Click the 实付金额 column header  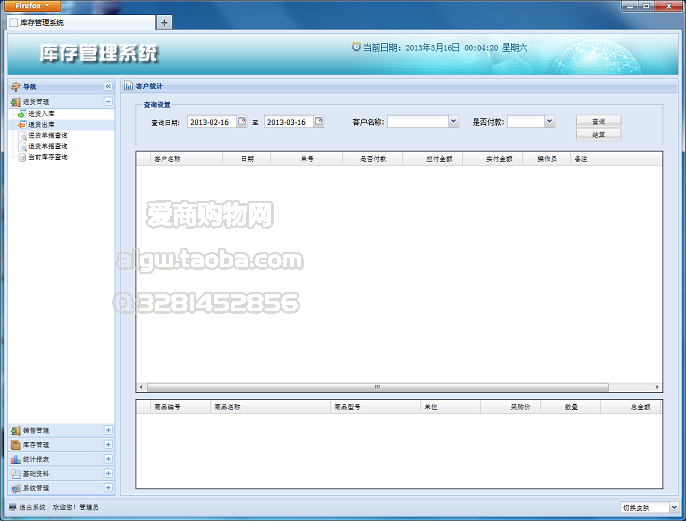[x=493, y=159]
